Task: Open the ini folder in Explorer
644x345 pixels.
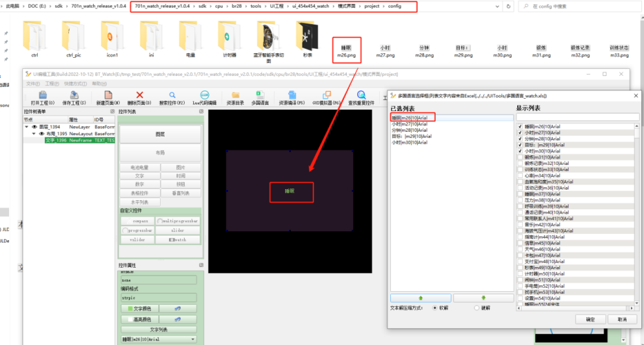Action: [x=151, y=40]
